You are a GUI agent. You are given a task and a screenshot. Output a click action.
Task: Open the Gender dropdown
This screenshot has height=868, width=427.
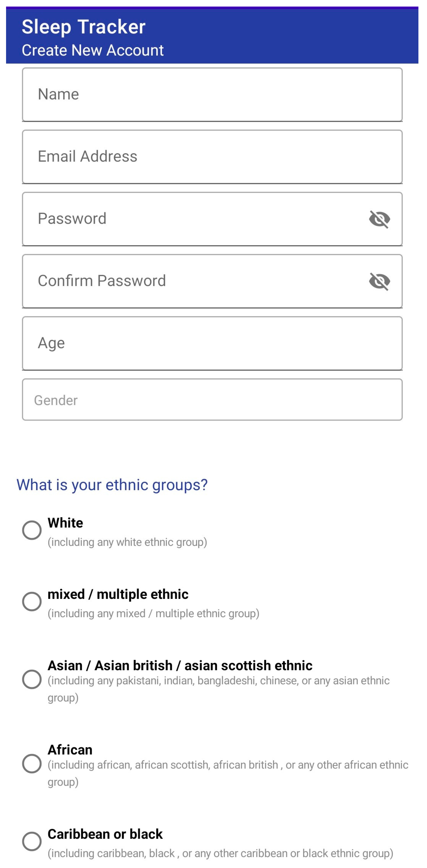point(212,400)
